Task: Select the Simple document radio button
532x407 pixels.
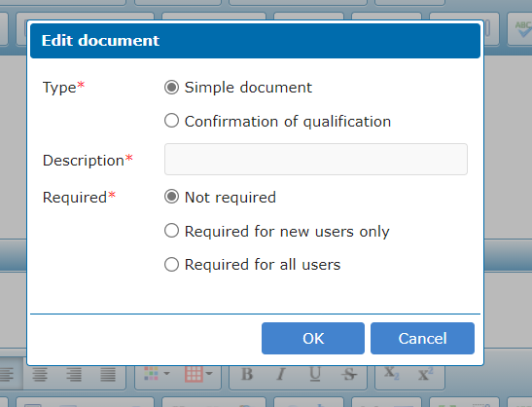Action: [171, 88]
